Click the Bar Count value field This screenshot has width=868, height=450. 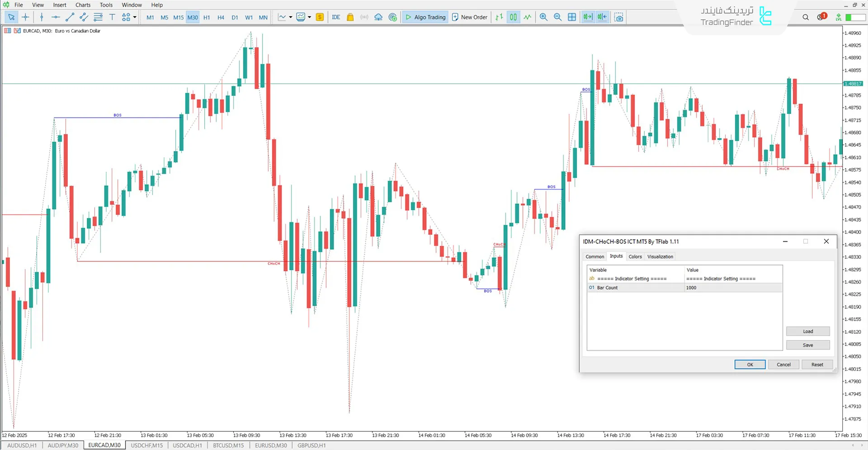click(732, 288)
